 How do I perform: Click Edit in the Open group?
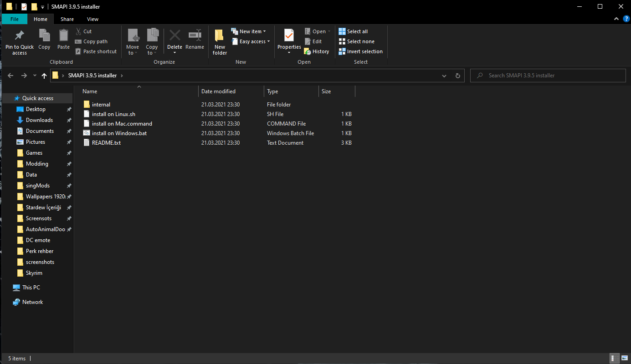click(313, 41)
